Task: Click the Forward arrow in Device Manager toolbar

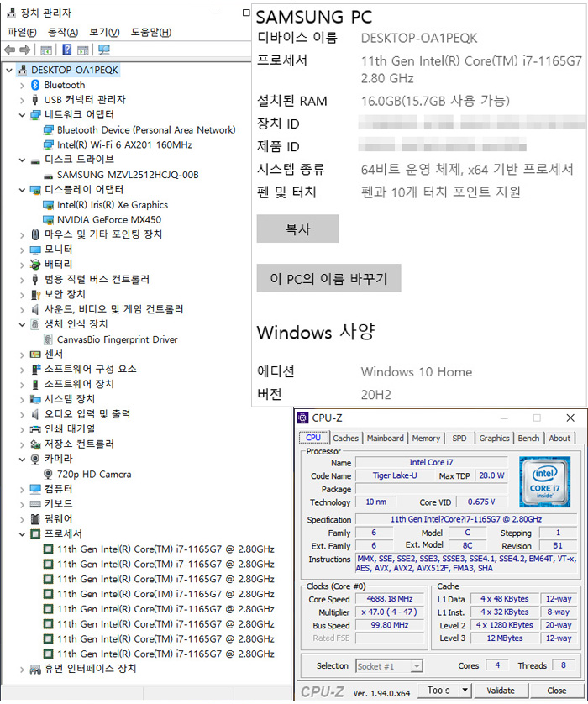Action: [x=25, y=50]
